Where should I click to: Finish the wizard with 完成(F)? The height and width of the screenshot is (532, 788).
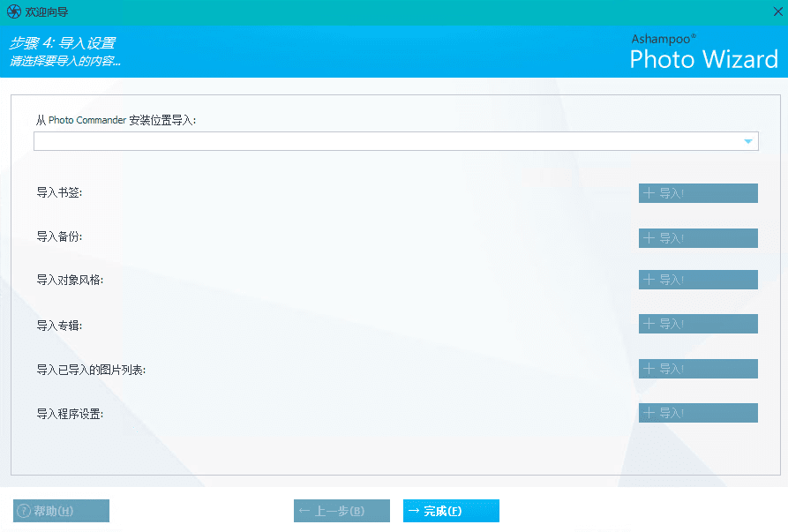point(451,511)
